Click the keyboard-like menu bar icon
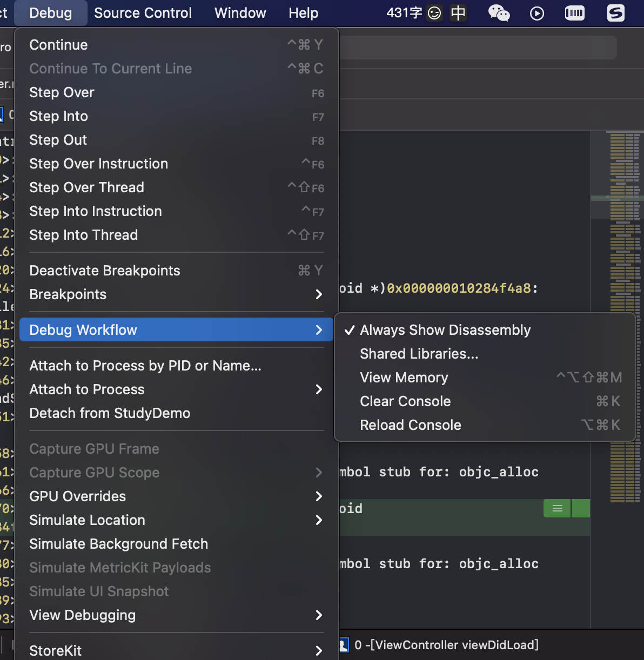The image size is (644, 660). 574,13
